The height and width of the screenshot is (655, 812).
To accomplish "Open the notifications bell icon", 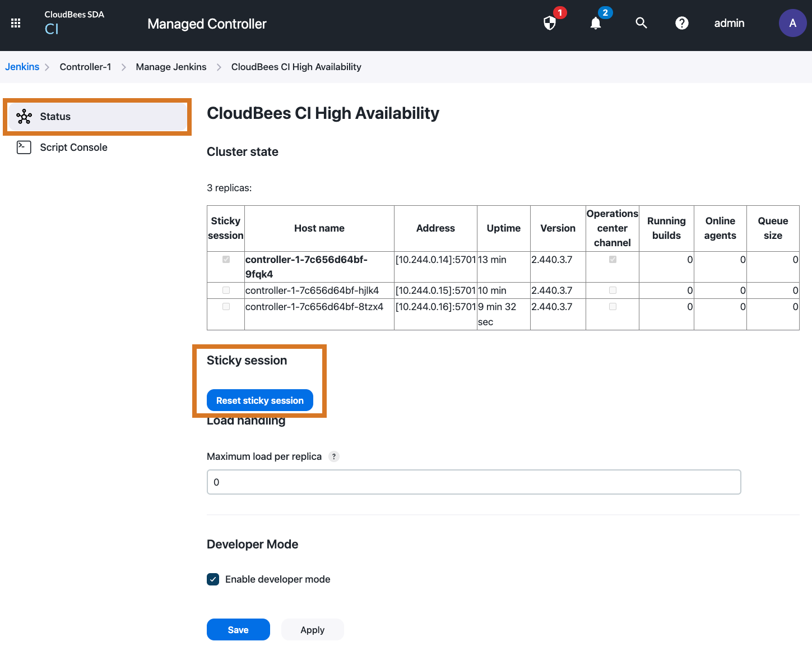I will coord(596,23).
